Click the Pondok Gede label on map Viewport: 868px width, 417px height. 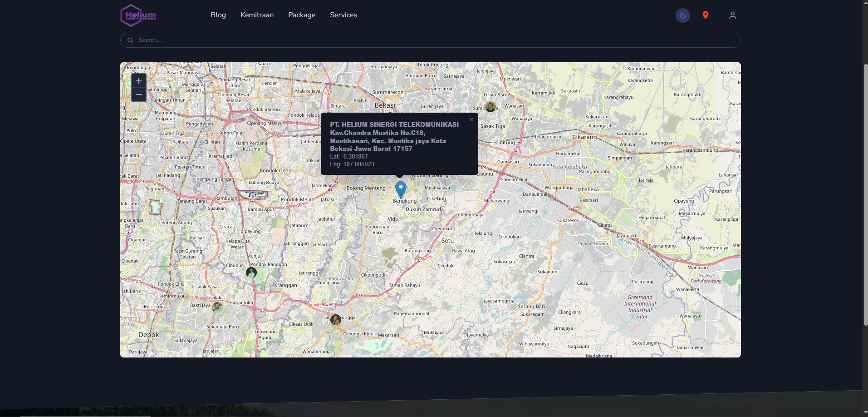click(275, 171)
